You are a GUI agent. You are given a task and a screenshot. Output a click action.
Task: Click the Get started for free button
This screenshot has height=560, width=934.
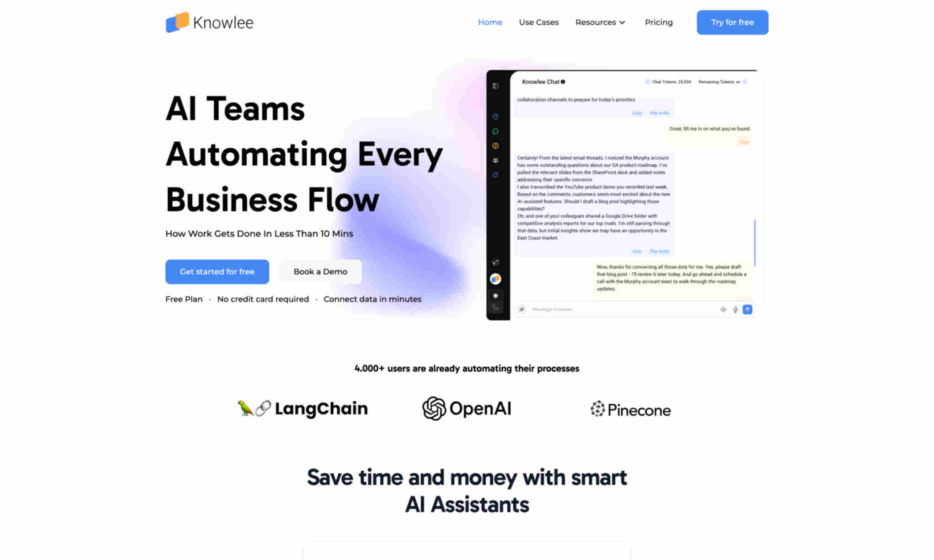(217, 271)
